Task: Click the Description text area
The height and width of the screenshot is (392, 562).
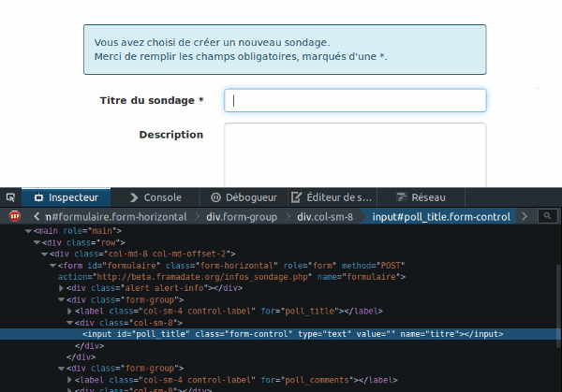Action: click(355, 154)
